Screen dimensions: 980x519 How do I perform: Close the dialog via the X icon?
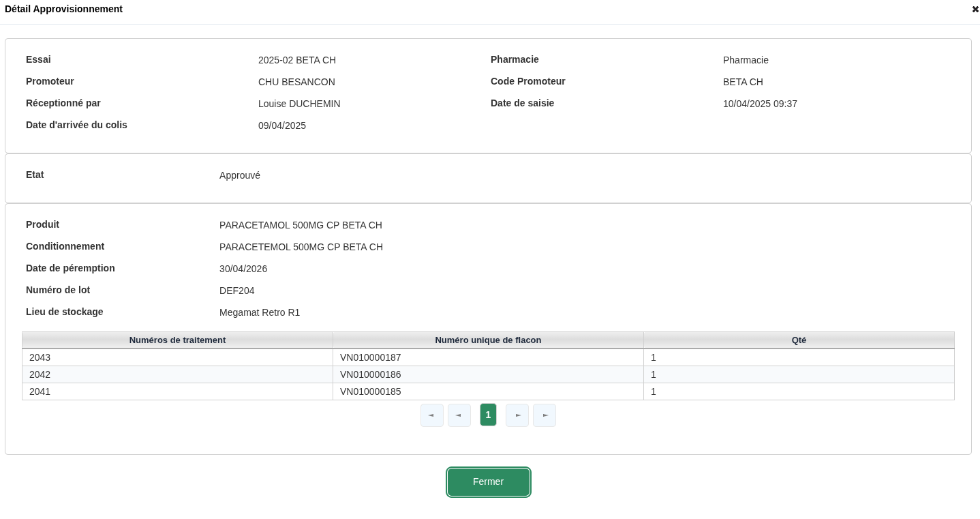(x=975, y=9)
